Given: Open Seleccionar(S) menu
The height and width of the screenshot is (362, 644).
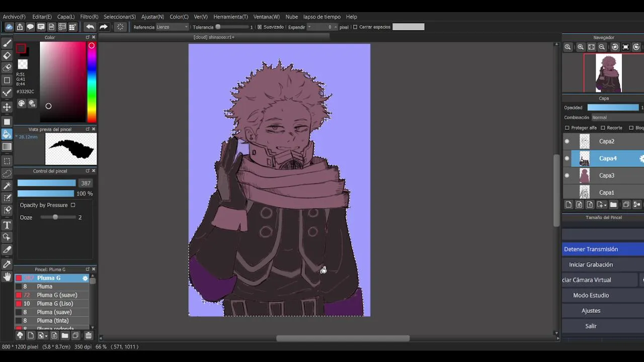Looking at the screenshot, I should 120,17.
